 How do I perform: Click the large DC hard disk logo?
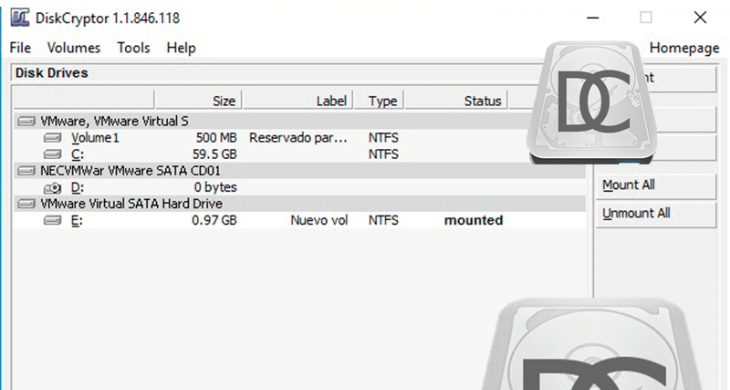click(x=592, y=102)
